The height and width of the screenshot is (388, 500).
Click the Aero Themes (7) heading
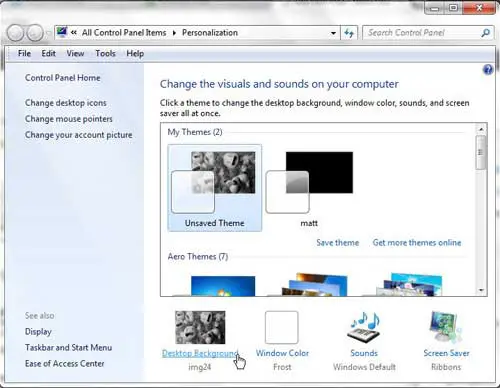tap(198, 256)
